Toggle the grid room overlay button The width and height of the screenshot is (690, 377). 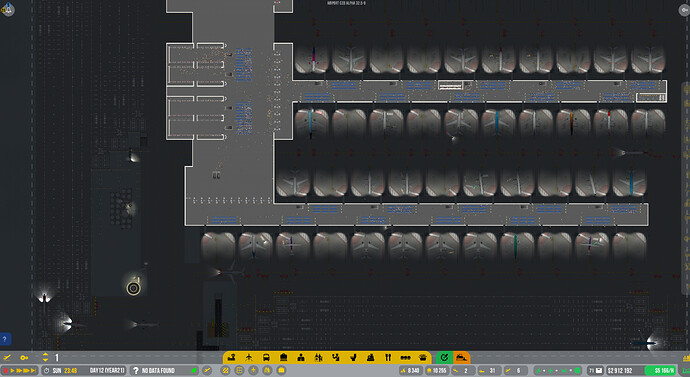pos(239,371)
